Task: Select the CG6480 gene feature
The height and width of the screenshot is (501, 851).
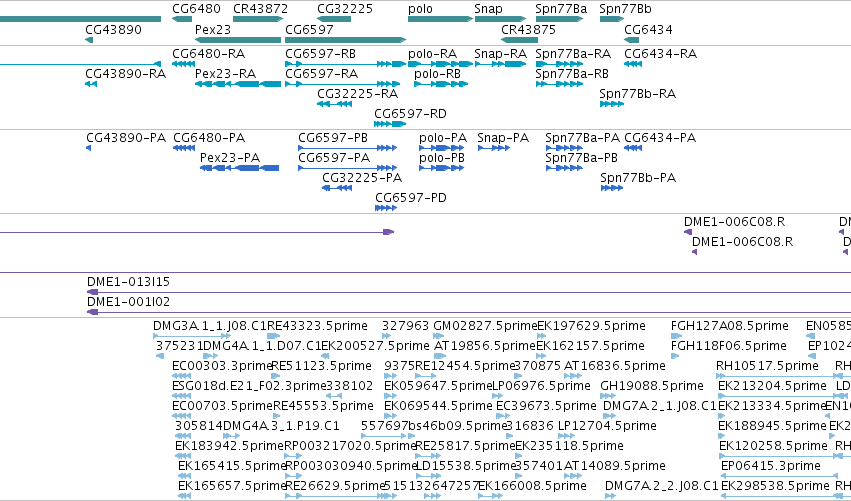Action: pos(182,19)
